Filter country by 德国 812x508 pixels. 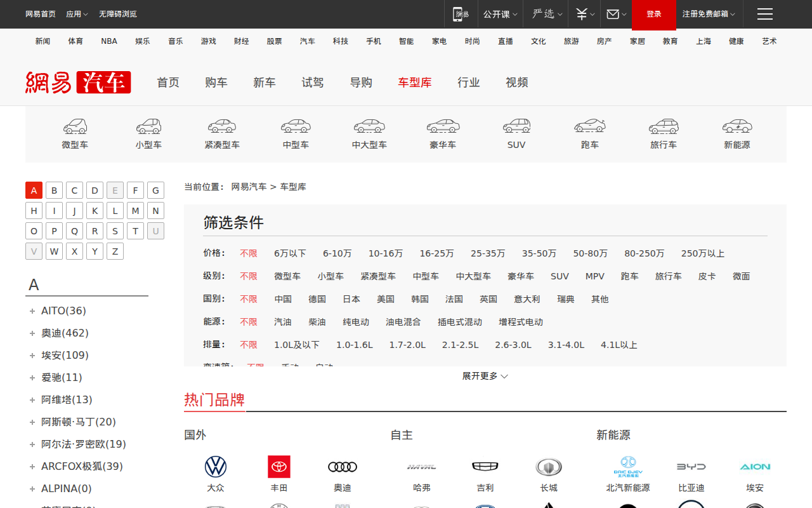coord(317,299)
